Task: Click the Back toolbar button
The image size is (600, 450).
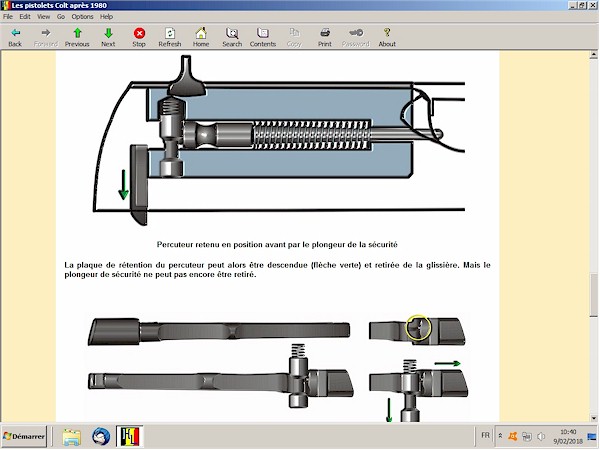Action: 15,37
